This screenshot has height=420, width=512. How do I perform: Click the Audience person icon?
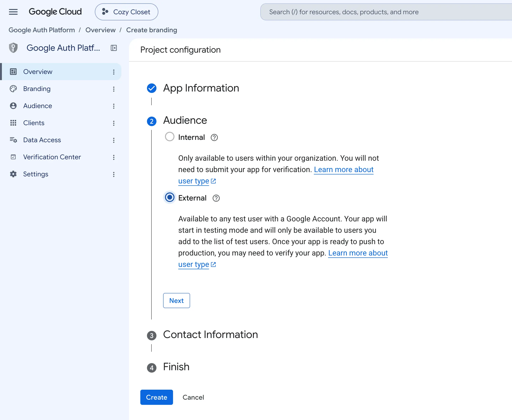pyautogui.click(x=13, y=106)
